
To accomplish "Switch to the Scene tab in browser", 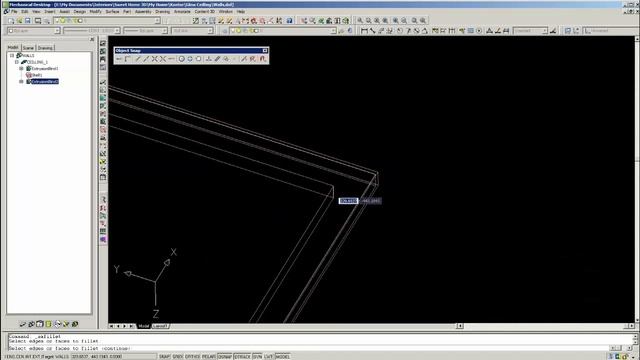I will tap(28, 48).
